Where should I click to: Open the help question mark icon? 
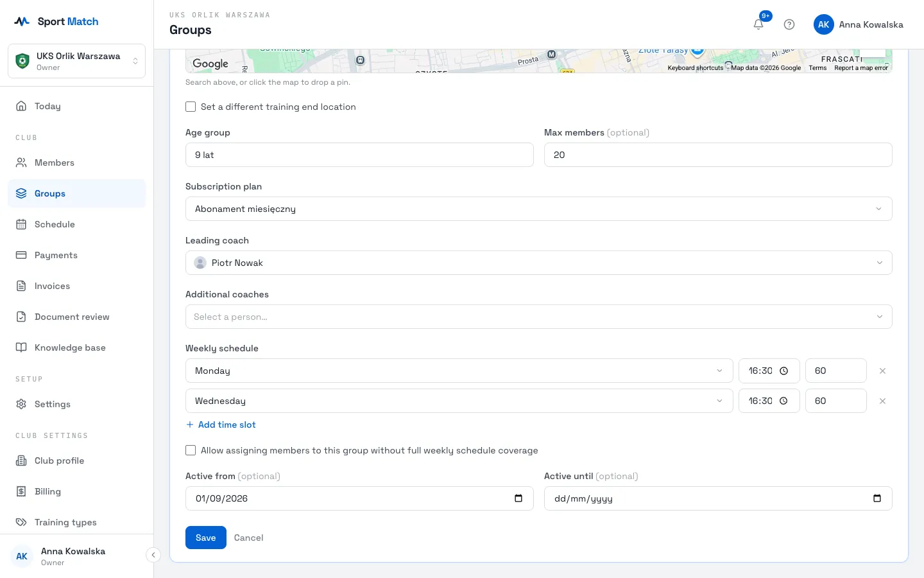(x=789, y=24)
